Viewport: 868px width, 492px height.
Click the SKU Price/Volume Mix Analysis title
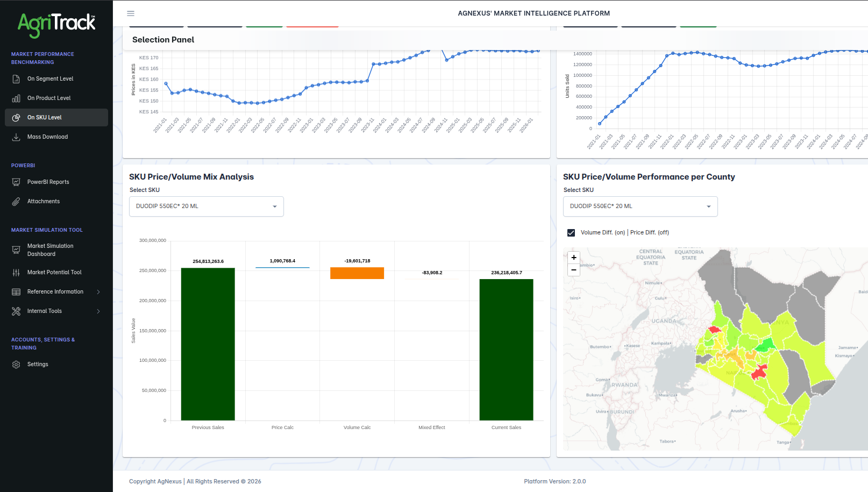pyautogui.click(x=191, y=177)
